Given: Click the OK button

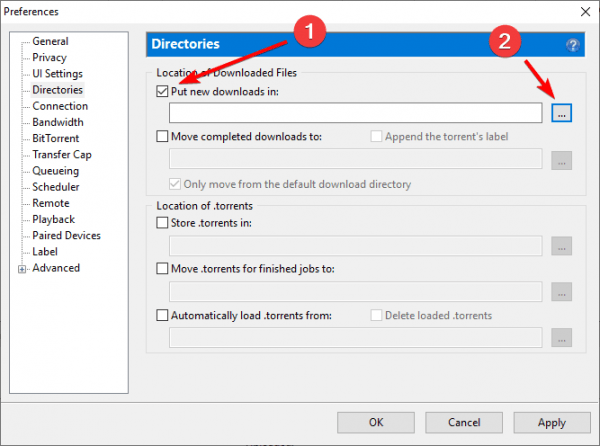Looking at the screenshot, I should [x=375, y=422].
